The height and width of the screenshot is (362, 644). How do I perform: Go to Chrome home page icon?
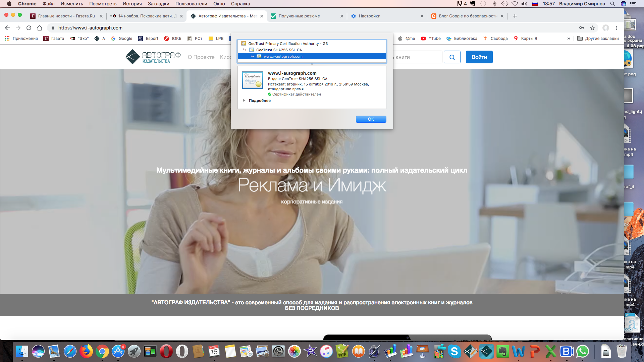40,28
